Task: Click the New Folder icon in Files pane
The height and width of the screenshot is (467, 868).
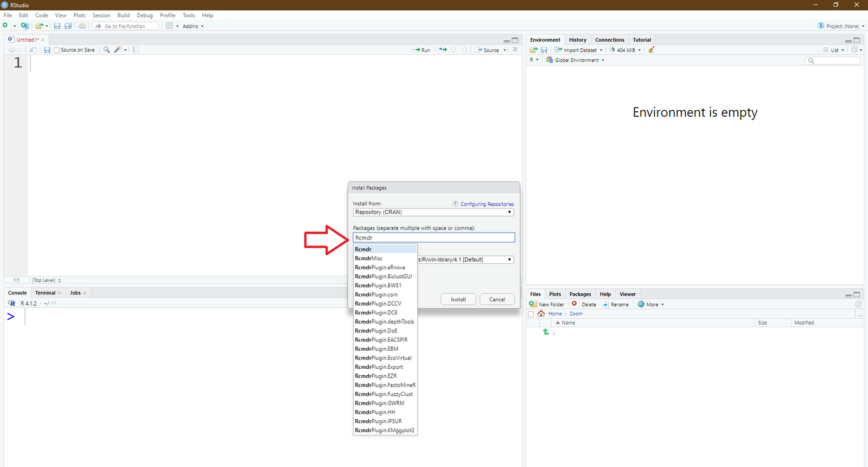Action: (533, 304)
